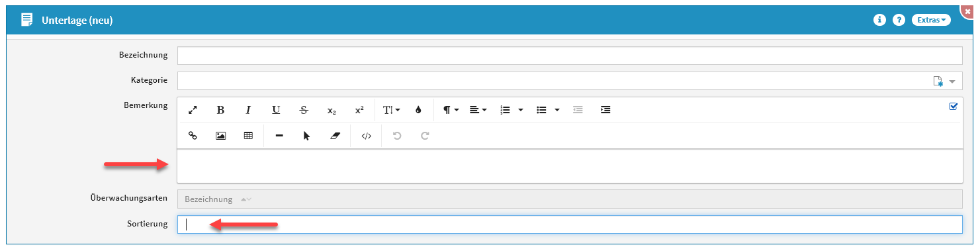Toggle bold formatting in Bemerkung editor
Screen dimensions: 980x251
click(221, 110)
